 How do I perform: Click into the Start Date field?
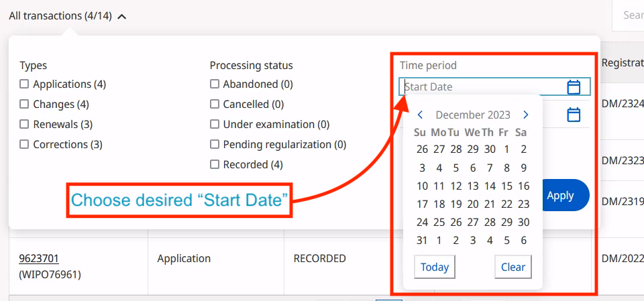(483, 87)
